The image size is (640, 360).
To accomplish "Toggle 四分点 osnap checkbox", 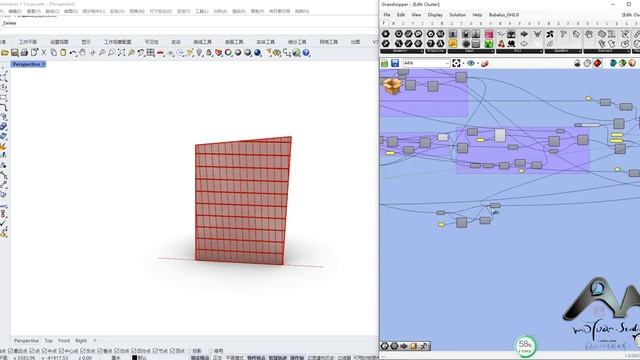I will point(133,351).
